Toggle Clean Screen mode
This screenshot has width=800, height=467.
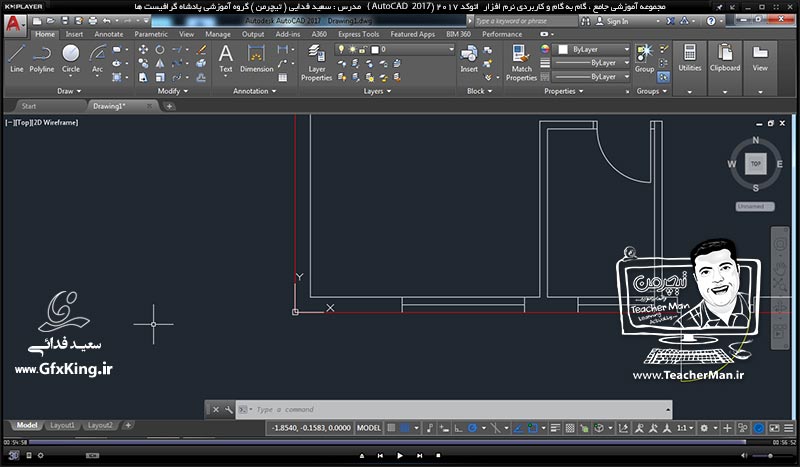pos(774,428)
